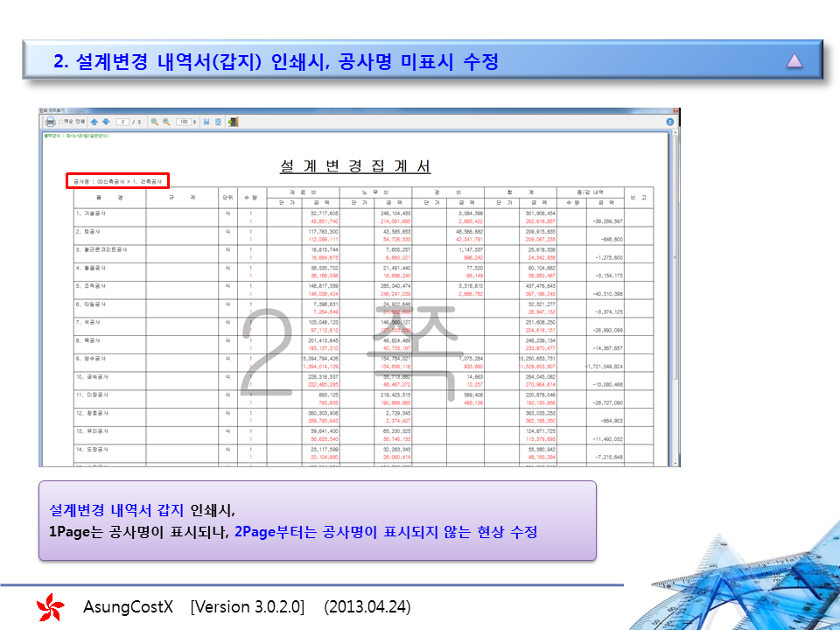Click the fit whole page icon

218,122
